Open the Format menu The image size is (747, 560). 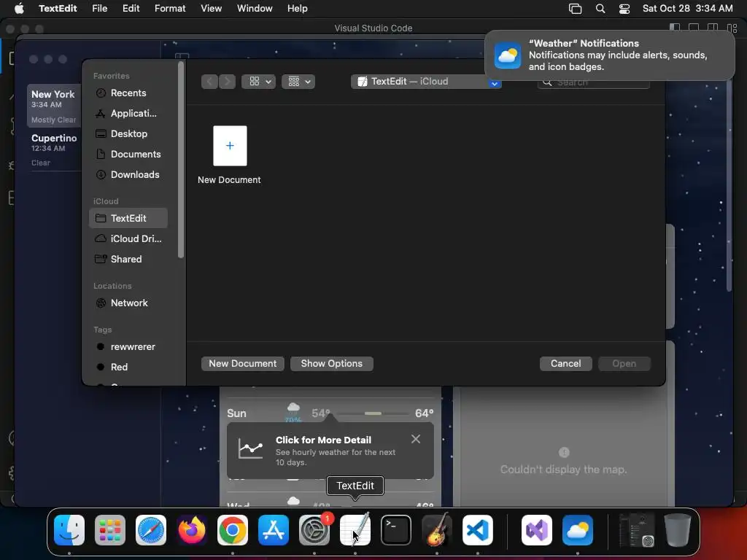[170, 9]
